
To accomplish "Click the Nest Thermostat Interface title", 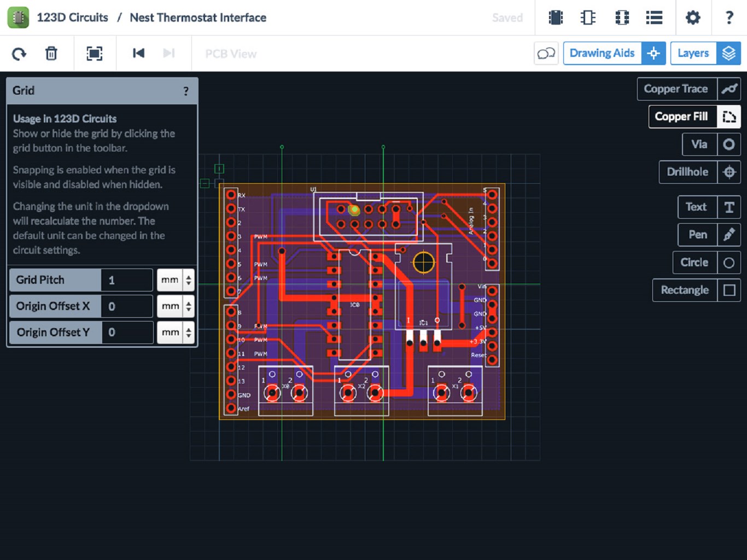I will [x=198, y=17].
